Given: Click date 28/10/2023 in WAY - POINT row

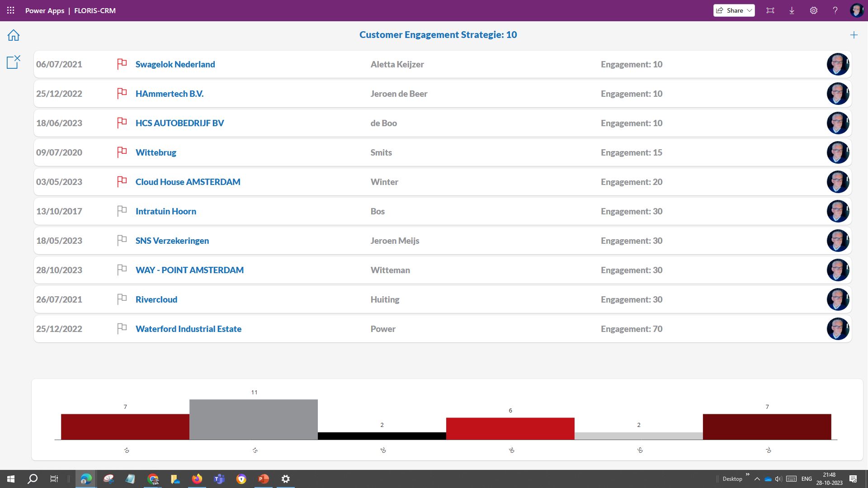Looking at the screenshot, I should [x=59, y=270].
